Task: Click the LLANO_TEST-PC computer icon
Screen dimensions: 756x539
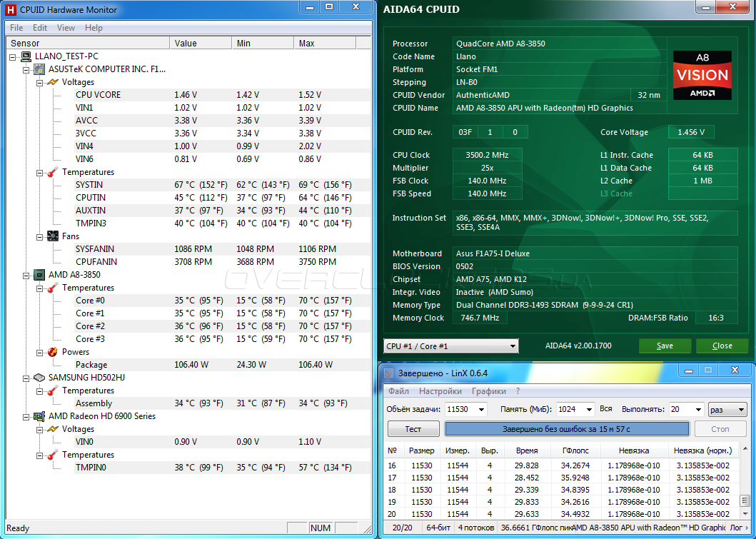Action: tap(26, 56)
